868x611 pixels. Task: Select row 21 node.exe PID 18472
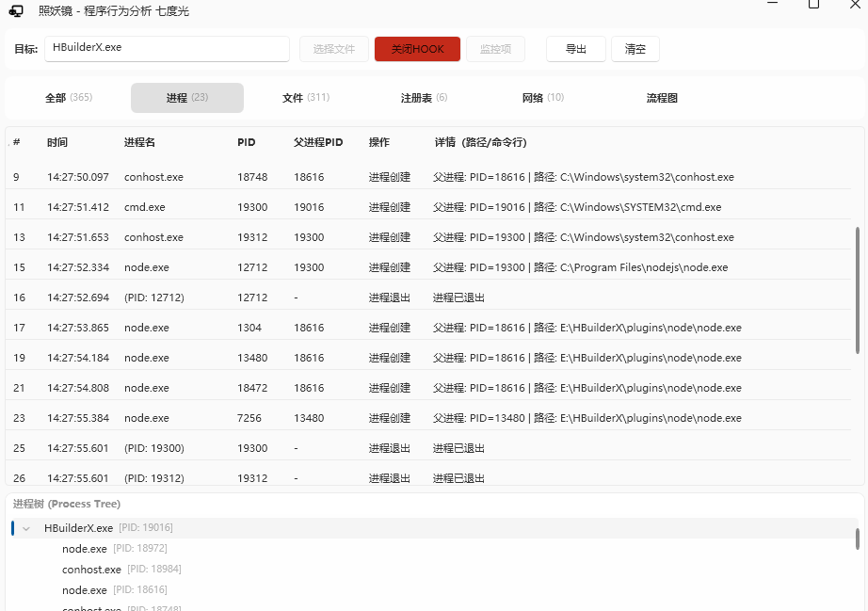click(x=428, y=388)
